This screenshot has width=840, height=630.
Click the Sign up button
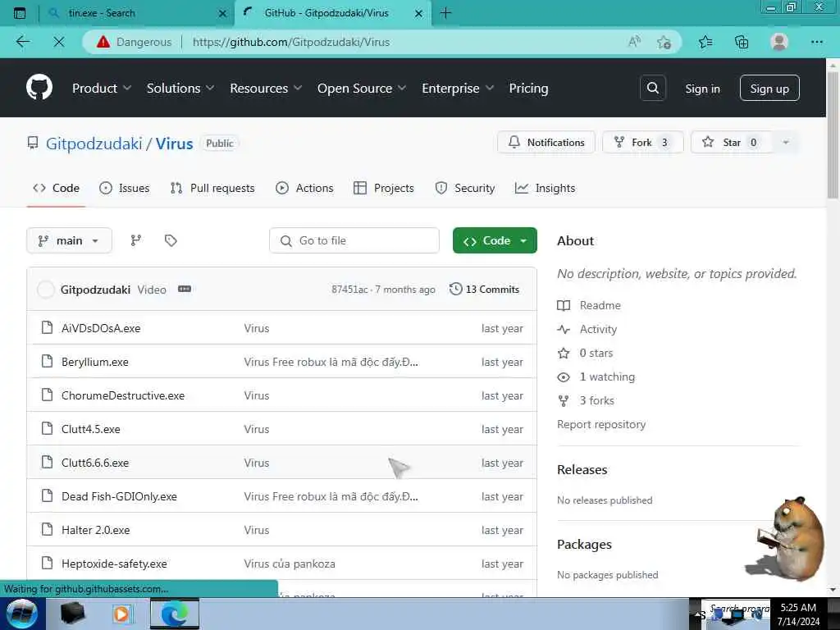769,89
